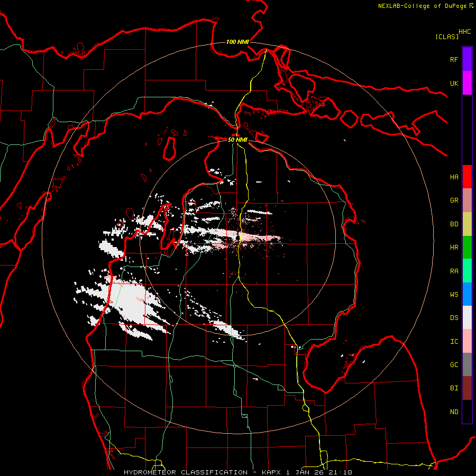Viewport: 476px width, 476px height.
Task: Click the BD yellow legend swatch
Action: (x=467, y=224)
